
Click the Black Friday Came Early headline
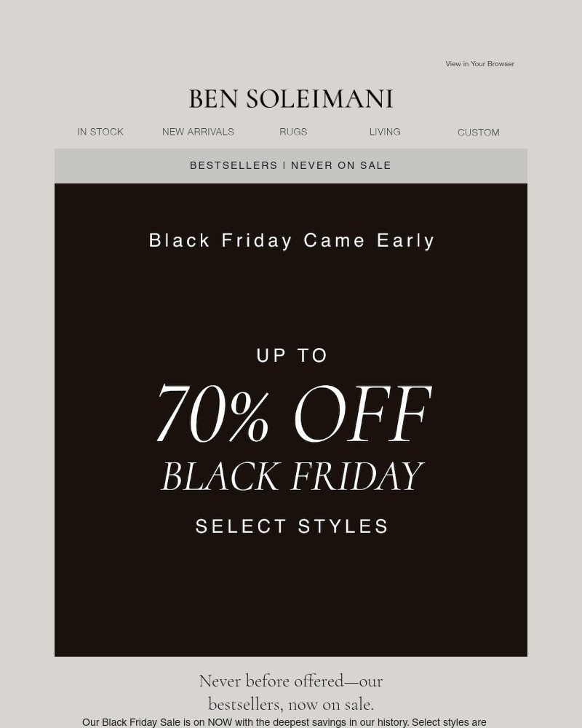tap(292, 240)
